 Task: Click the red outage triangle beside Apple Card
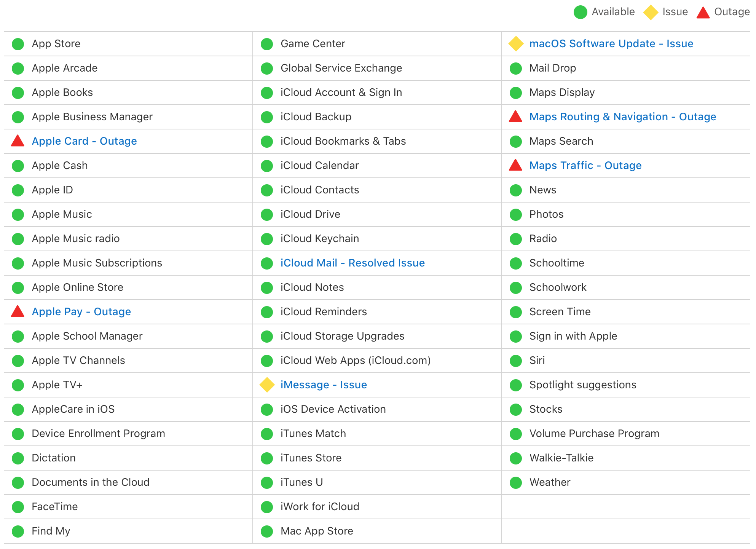[18, 142]
